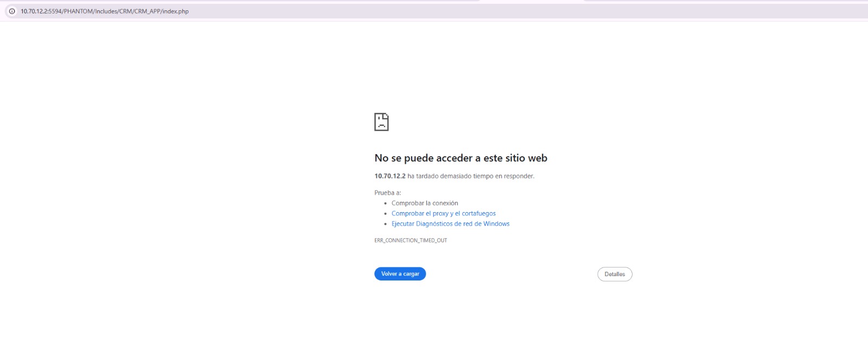The height and width of the screenshot is (338, 868).
Task: Open 'Comprobar el proxy y el cortafuegos' link
Action: 443,213
